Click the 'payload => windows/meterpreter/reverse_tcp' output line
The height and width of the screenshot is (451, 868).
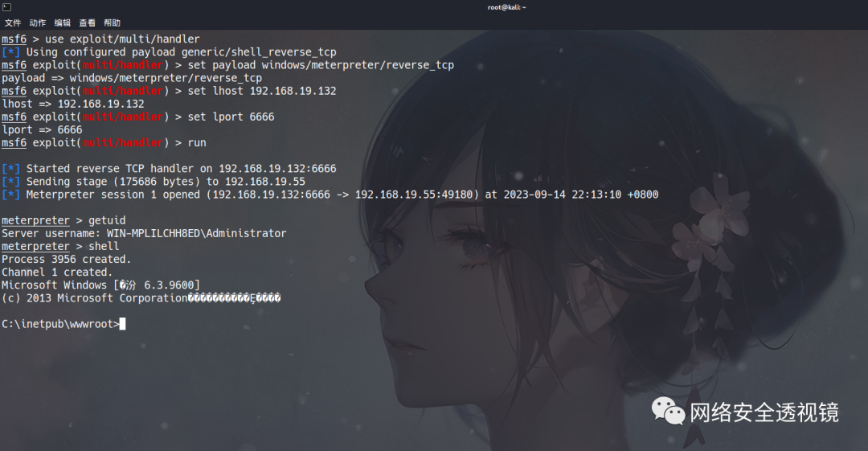pyautogui.click(x=132, y=78)
